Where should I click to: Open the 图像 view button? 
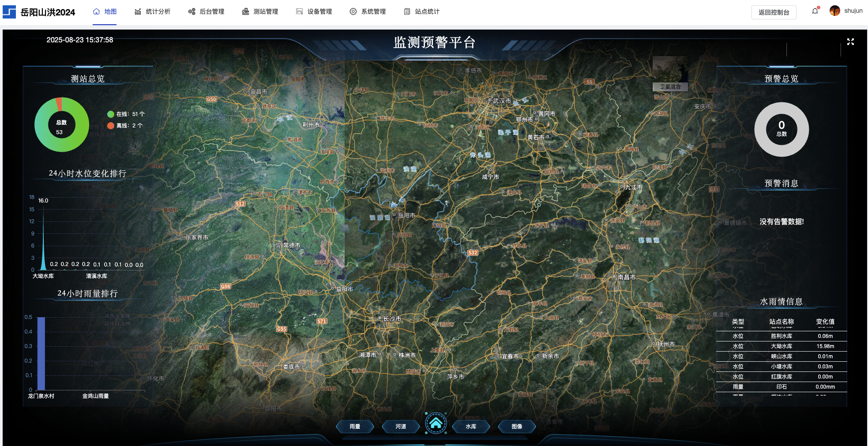point(517,427)
